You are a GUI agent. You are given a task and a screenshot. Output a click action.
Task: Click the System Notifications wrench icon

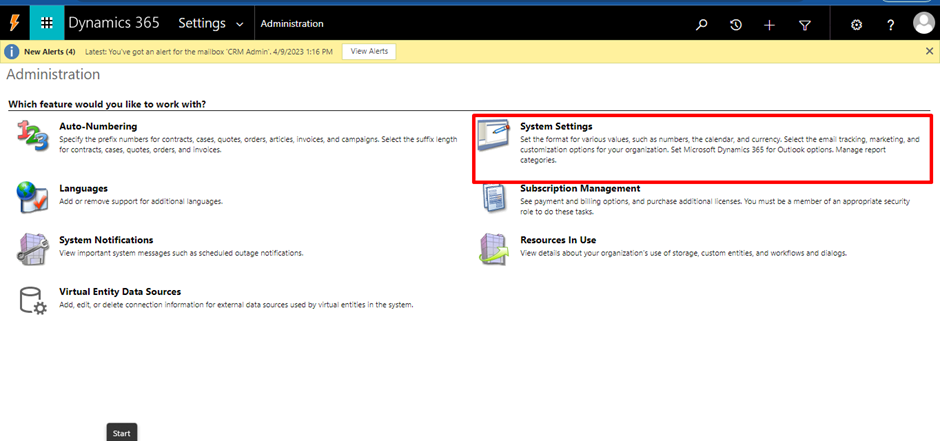32,249
